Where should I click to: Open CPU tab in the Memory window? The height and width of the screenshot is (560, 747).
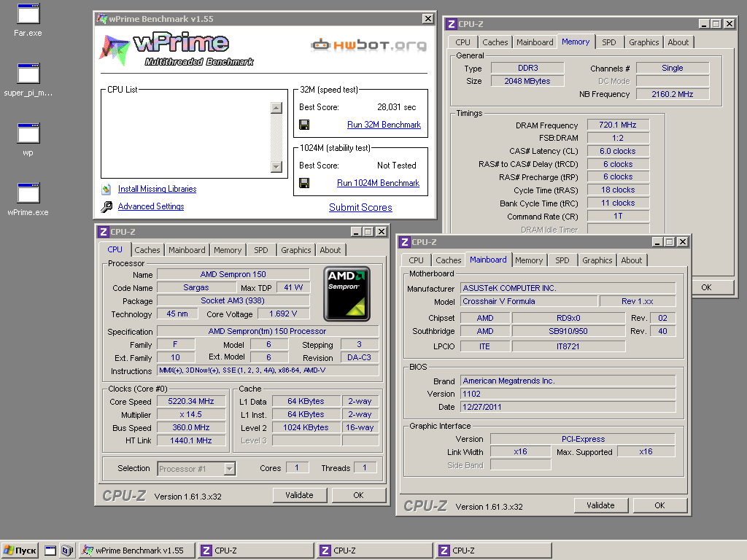462,42
